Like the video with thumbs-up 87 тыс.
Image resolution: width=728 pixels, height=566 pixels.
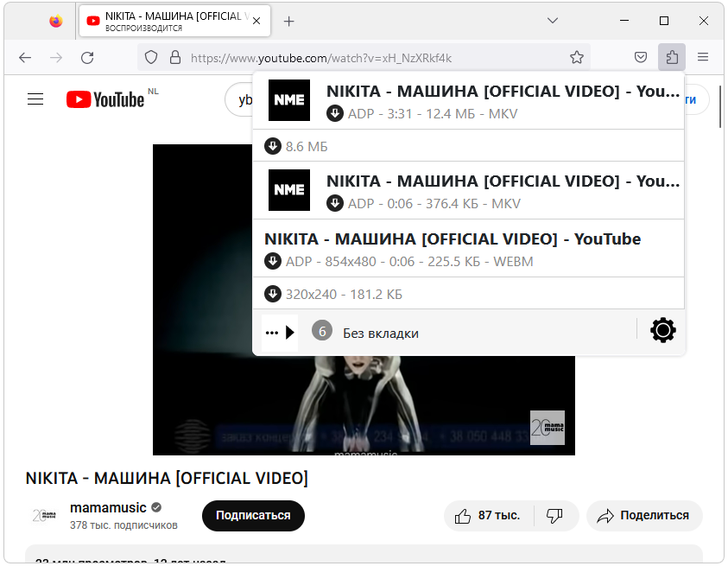490,516
